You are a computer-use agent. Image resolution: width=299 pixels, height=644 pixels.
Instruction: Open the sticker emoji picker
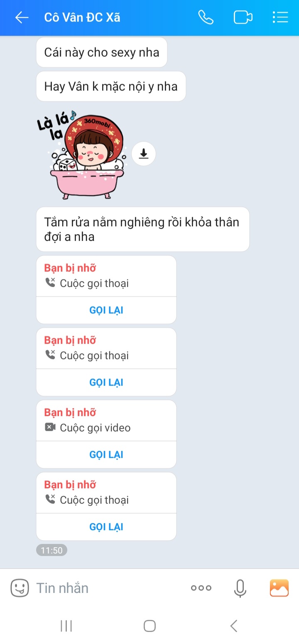[20, 588]
